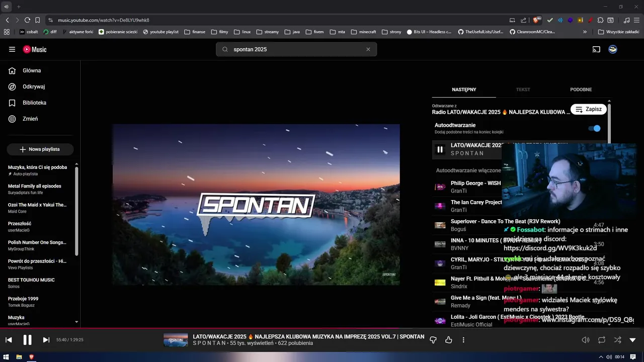Open File Explorer from the taskbar
This screenshot has height=362, width=644.
pos(19,357)
